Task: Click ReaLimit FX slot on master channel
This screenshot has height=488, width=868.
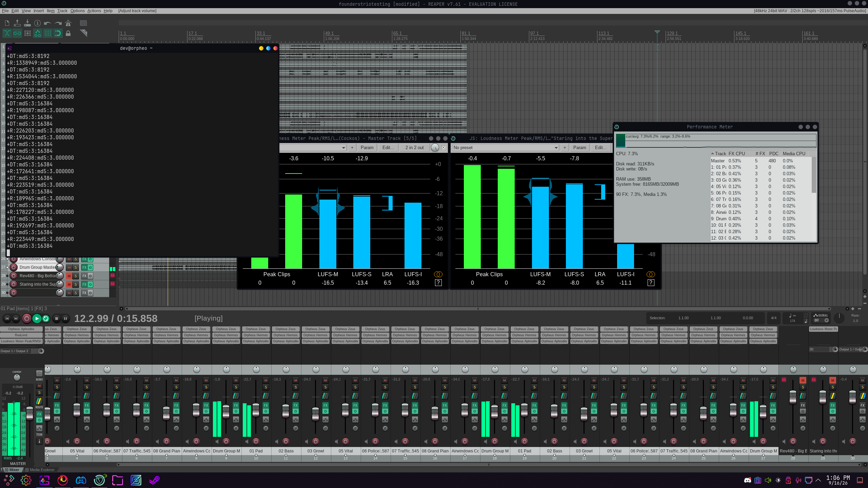Action: [21, 335]
